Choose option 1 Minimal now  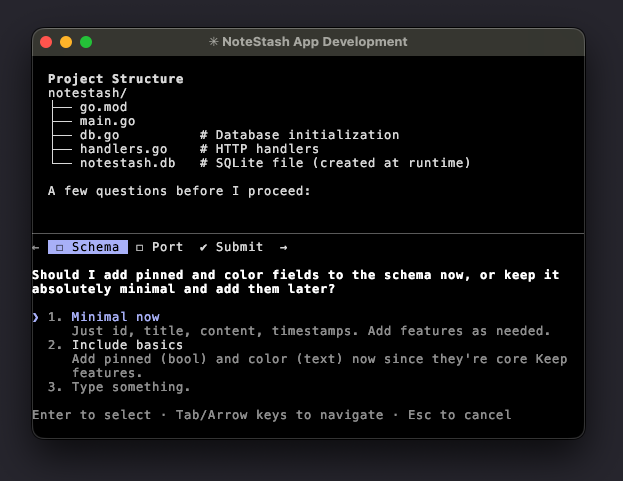tap(104, 317)
